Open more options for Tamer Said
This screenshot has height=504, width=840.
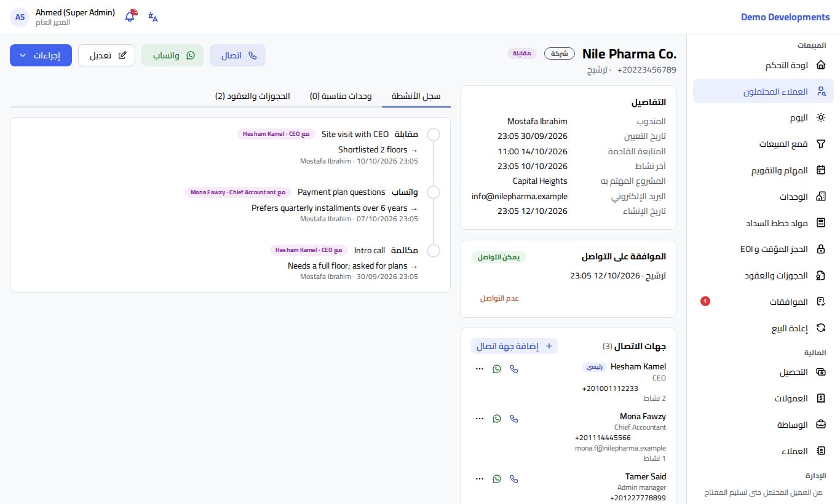[x=480, y=479]
